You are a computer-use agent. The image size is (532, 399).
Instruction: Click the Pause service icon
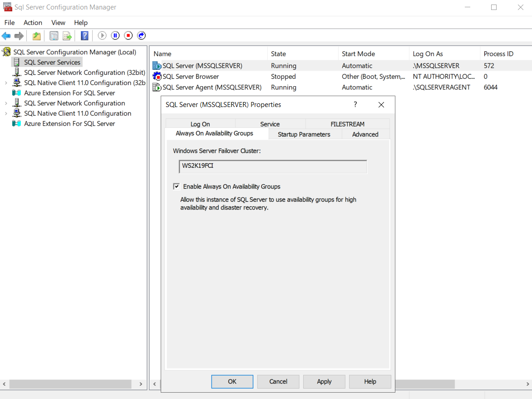(115, 35)
